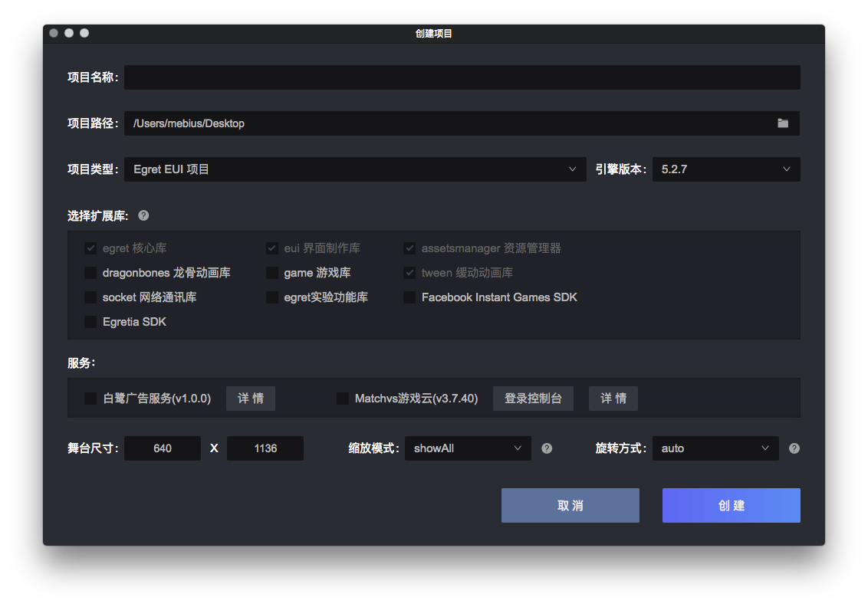Click the folder browse icon for project path
Image resolution: width=868 pixels, height=607 pixels.
pos(782,123)
